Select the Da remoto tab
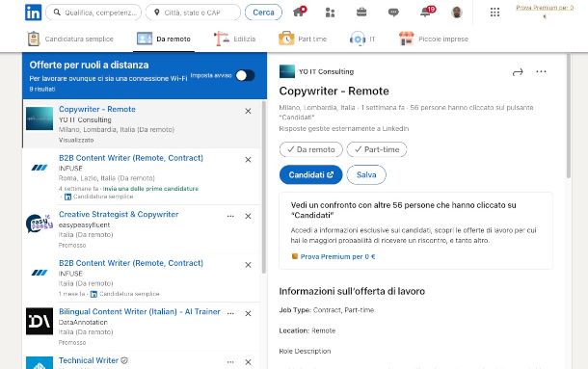This screenshot has width=588, height=369. pyautogui.click(x=164, y=39)
